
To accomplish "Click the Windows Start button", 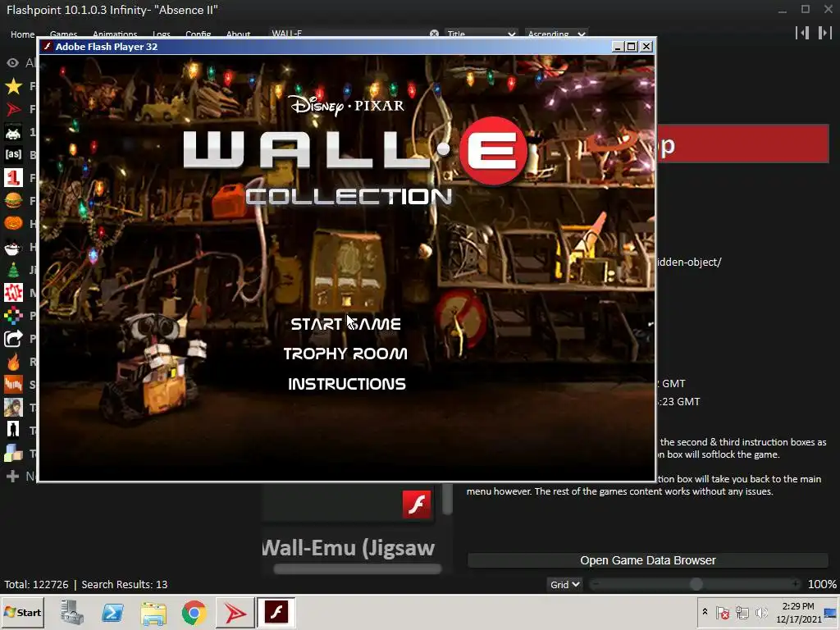I will (23, 612).
